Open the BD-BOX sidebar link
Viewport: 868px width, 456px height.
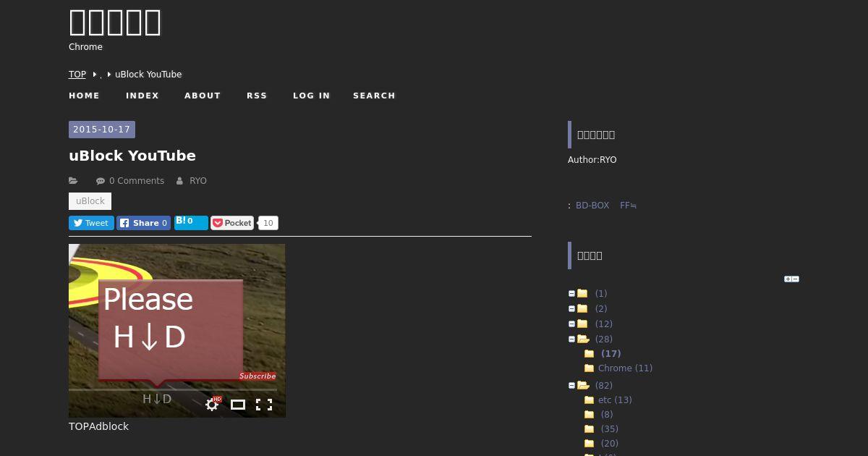pyautogui.click(x=592, y=206)
